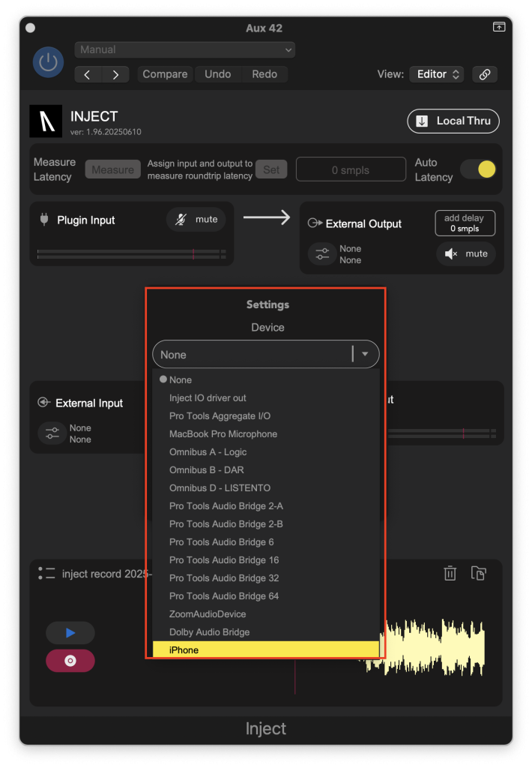532x768 pixels.
Task: Open External Output settings sliders icon
Action: [322, 253]
